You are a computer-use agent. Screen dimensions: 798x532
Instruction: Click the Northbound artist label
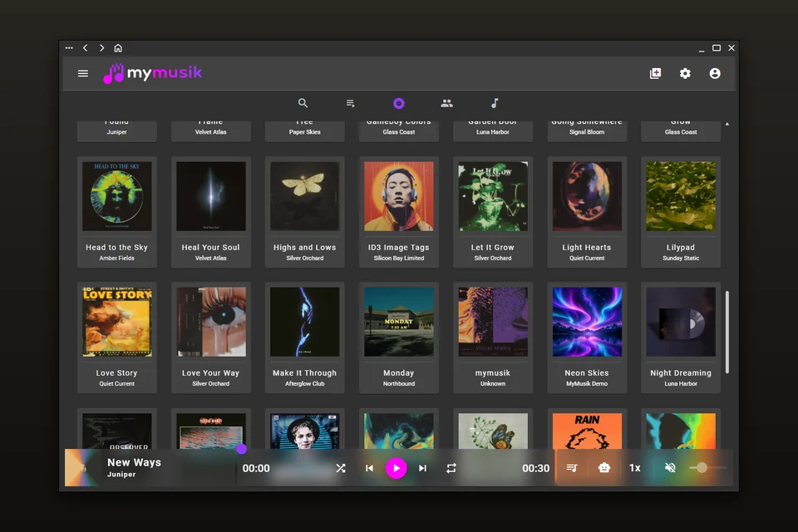click(x=398, y=384)
